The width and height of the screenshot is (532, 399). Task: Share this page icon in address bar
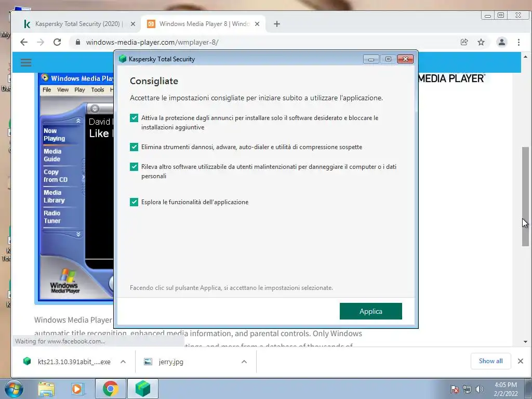pos(464,42)
